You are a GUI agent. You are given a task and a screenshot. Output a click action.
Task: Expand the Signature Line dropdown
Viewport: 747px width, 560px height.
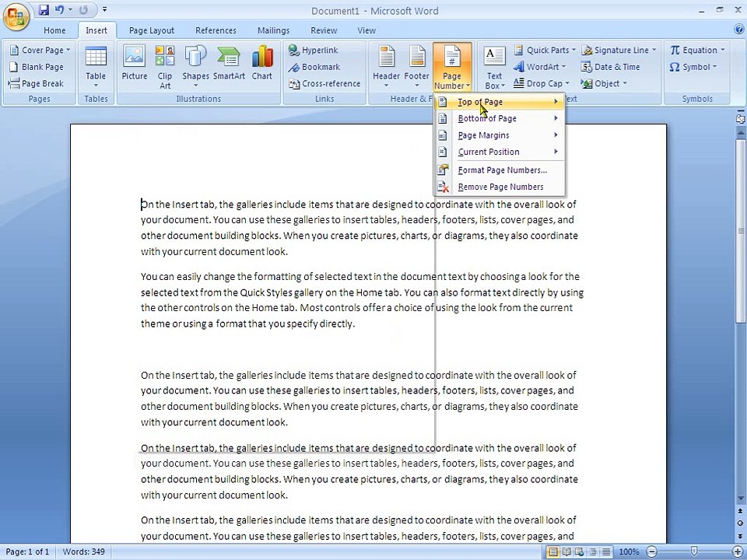pos(619,50)
